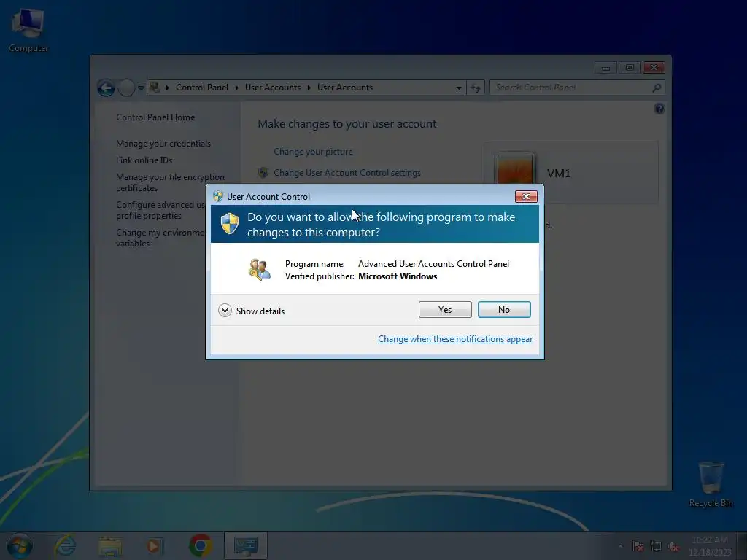Open the address bar history dropdown arrow
This screenshot has height=560, width=747.
(x=458, y=87)
